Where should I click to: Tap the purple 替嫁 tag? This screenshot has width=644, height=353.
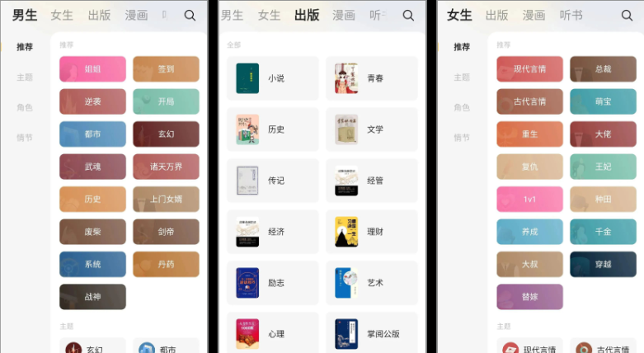(530, 297)
